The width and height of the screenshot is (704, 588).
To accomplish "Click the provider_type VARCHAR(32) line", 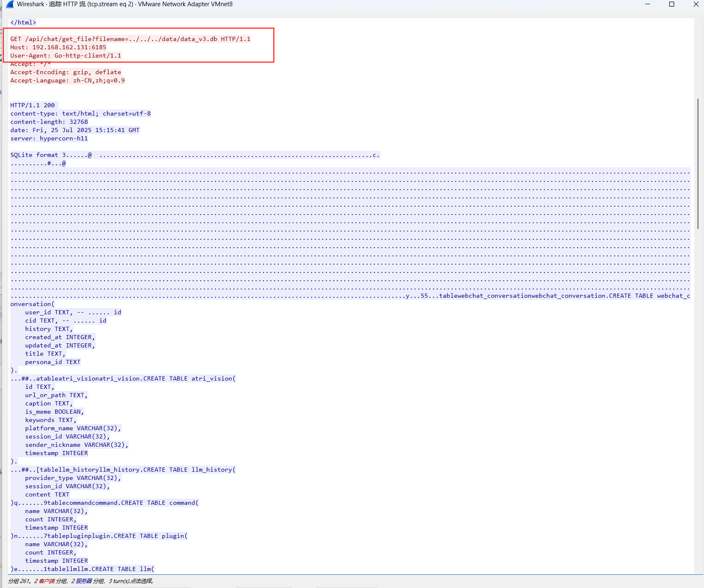I will [73, 478].
